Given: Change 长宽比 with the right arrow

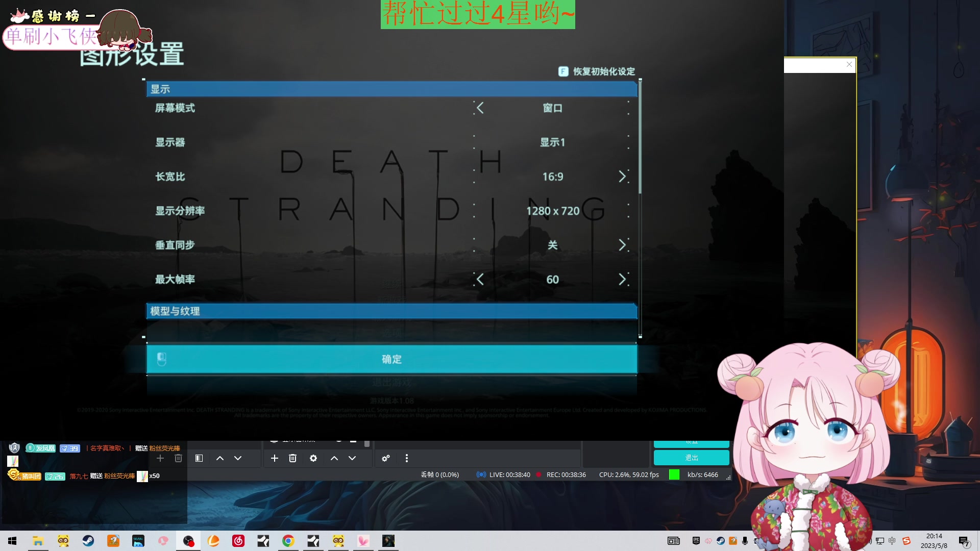Looking at the screenshot, I should [622, 177].
